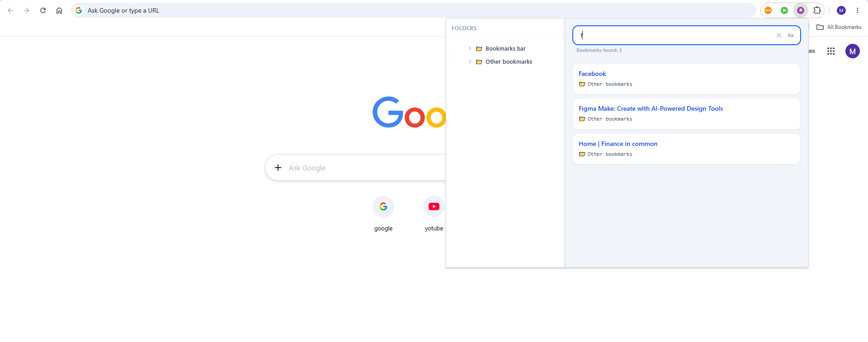Click the address bar

(413, 10)
